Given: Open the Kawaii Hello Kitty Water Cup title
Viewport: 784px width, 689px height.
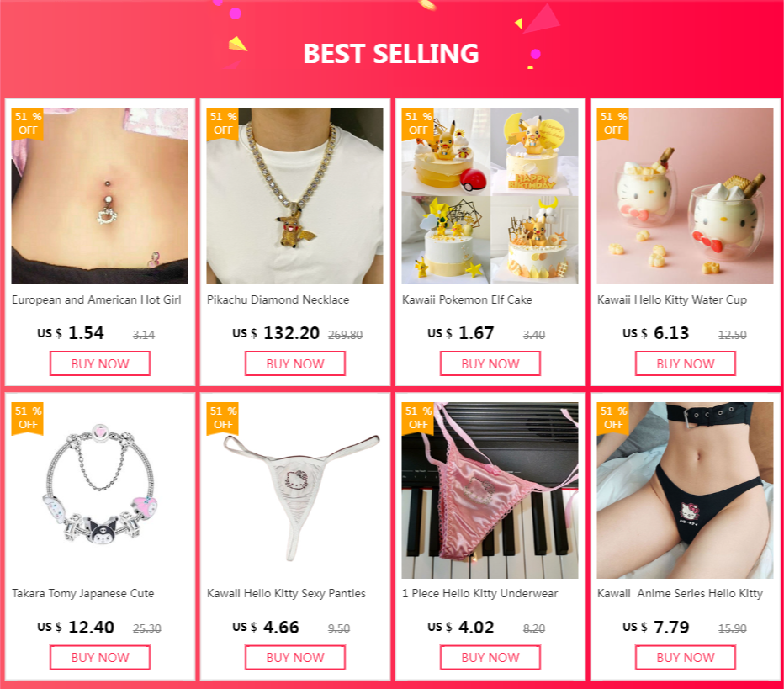Looking at the screenshot, I should click(672, 300).
